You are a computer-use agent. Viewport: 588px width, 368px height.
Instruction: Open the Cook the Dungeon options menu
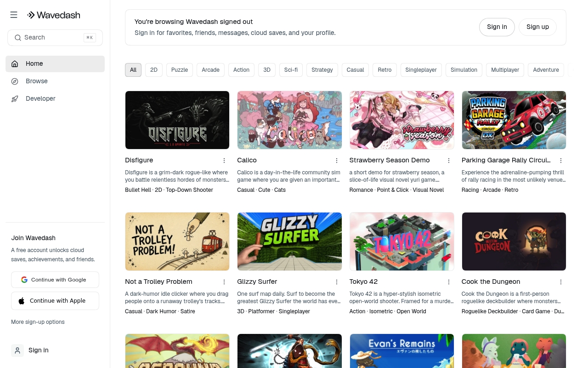[561, 282]
